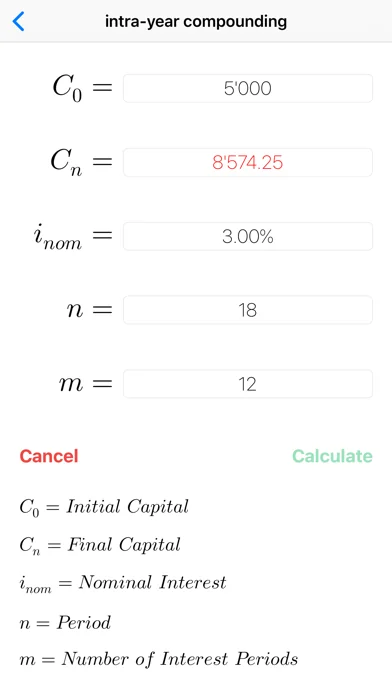Viewport: 392px width, 696px height.
Task: Tap the empty navigation bar area right of the title
Action: click(340, 21)
